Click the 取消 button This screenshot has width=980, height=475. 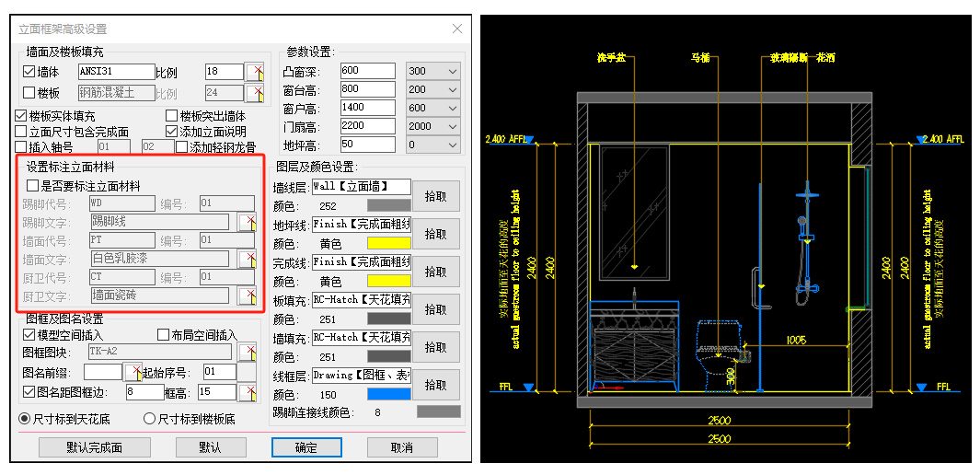(402, 447)
